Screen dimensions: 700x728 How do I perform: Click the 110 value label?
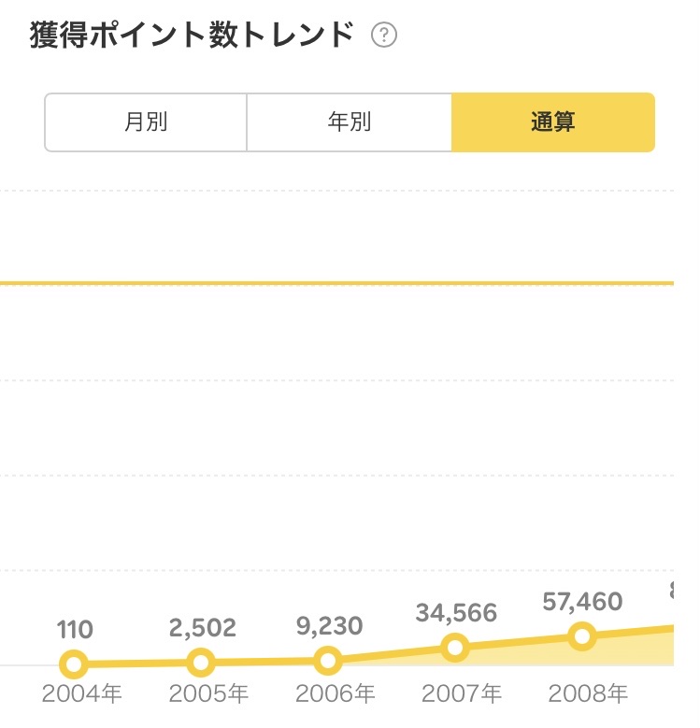tap(75, 630)
